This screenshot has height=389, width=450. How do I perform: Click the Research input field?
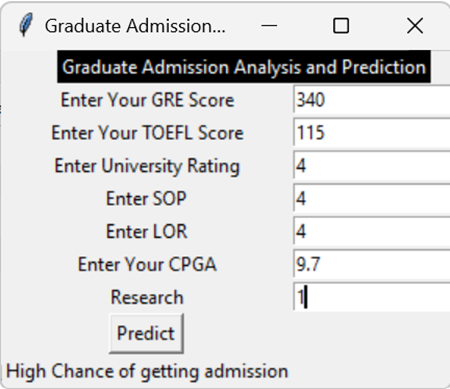(x=372, y=297)
